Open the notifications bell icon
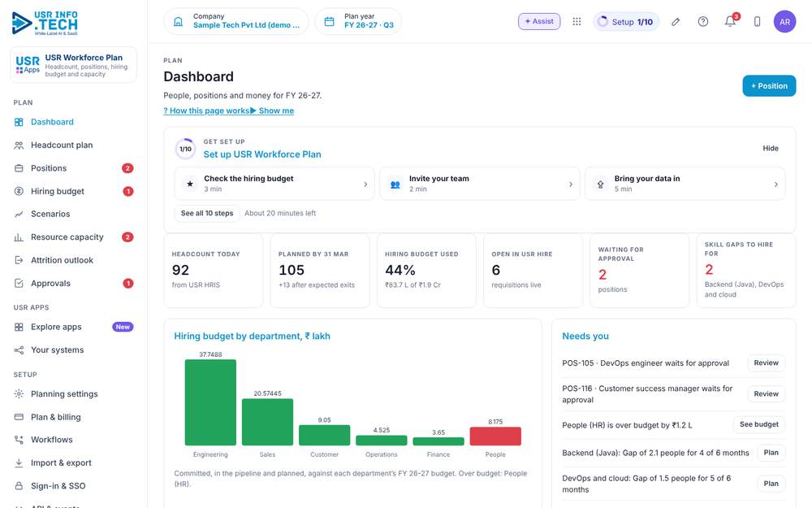The height and width of the screenshot is (508, 812). 730,22
